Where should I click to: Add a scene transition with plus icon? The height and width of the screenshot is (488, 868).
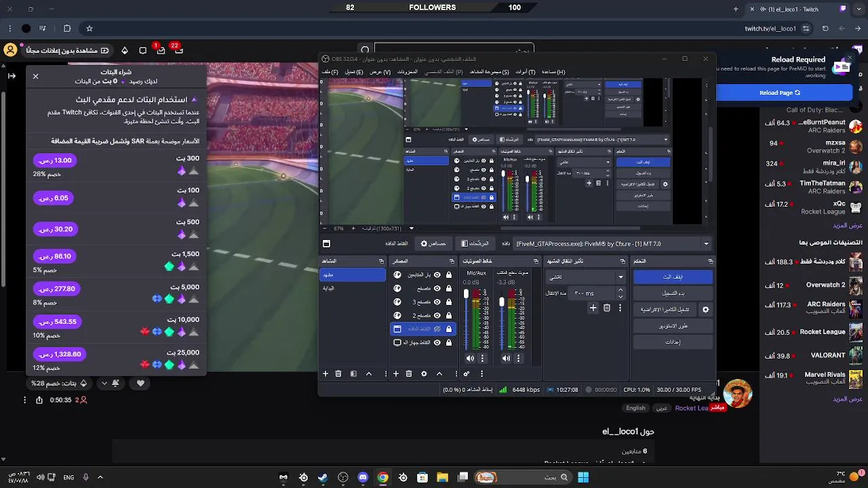click(593, 308)
